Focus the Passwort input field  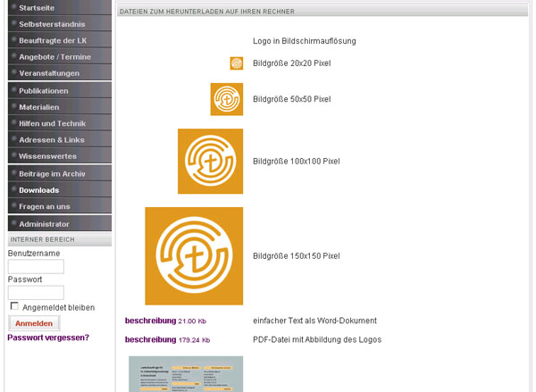[x=36, y=293]
